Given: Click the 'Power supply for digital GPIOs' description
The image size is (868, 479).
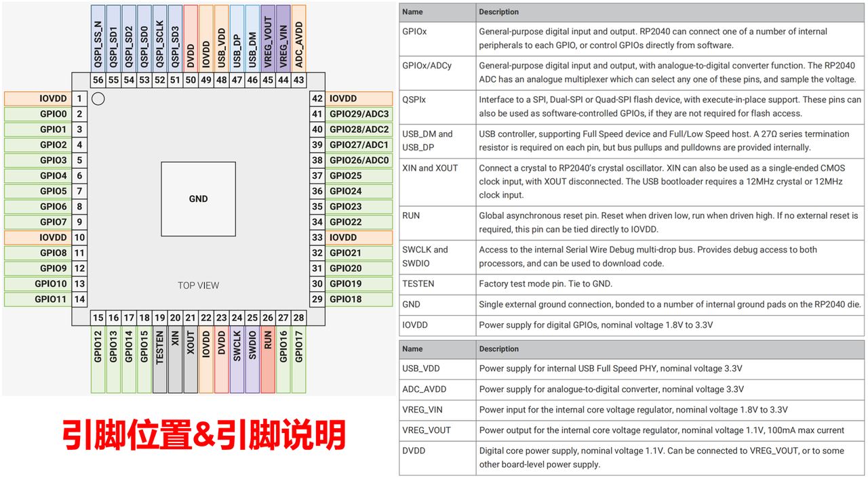Looking at the screenshot, I should [596, 325].
